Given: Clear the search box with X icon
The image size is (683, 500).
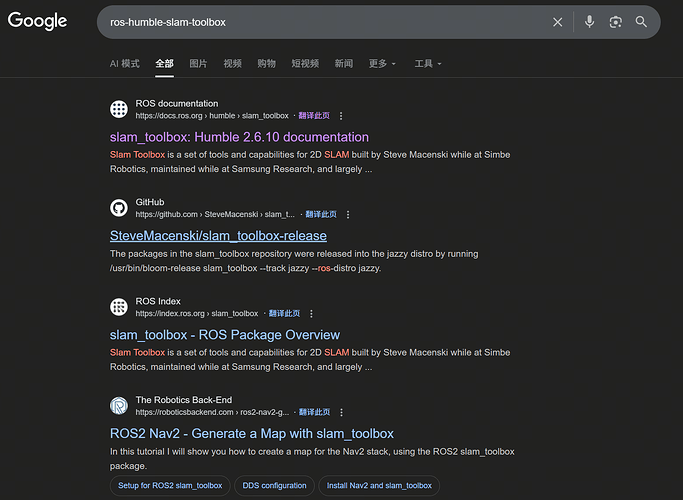Looking at the screenshot, I should click(557, 22).
